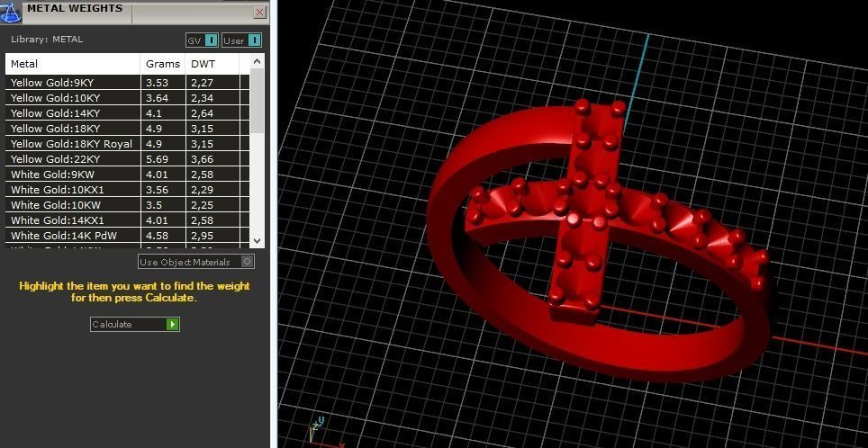
Task: Click the Metal Weights scale icon
Action: tap(10, 11)
